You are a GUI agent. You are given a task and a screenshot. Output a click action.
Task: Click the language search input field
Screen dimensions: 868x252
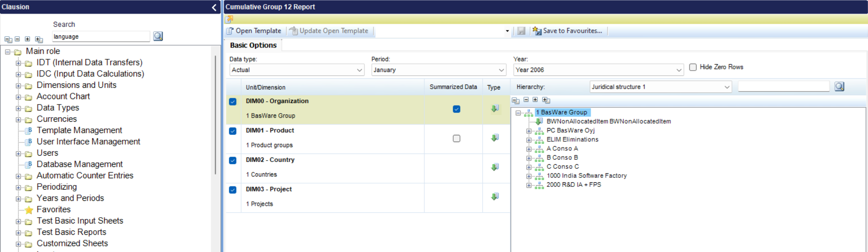[101, 37]
